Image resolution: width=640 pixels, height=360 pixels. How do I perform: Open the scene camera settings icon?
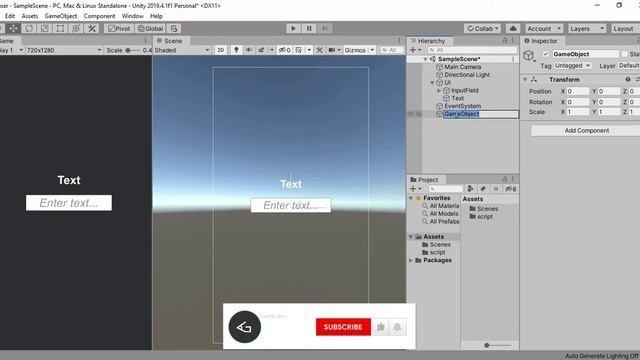(x=332, y=50)
